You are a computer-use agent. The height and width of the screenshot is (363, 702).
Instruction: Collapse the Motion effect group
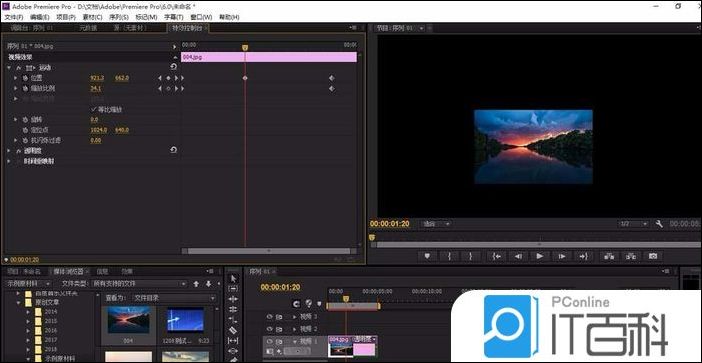[x=9, y=68]
